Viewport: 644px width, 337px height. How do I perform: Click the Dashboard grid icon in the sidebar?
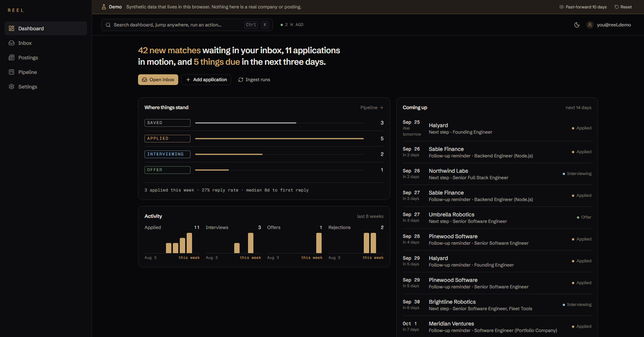(x=11, y=28)
